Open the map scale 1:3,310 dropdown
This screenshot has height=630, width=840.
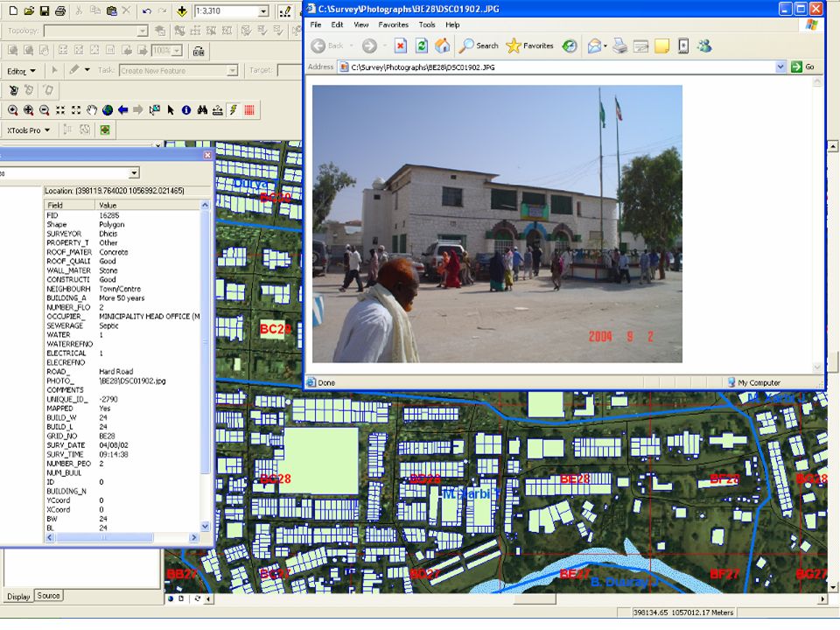[263, 11]
